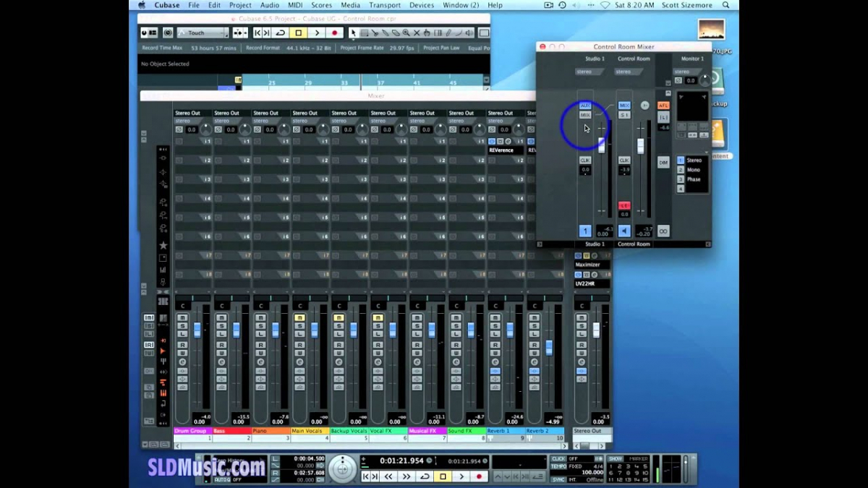
Task: Select the Erase tool
Action: pos(396,33)
